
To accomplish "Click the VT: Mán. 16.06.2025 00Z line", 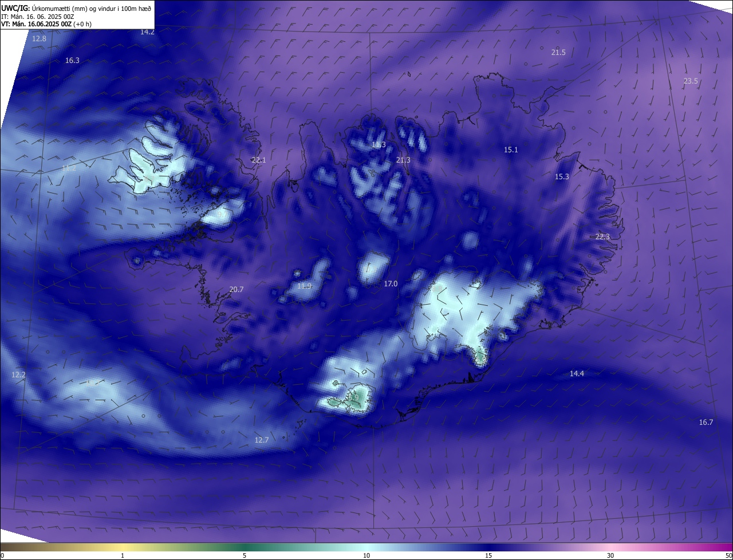I will pyautogui.click(x=46, y=24).
